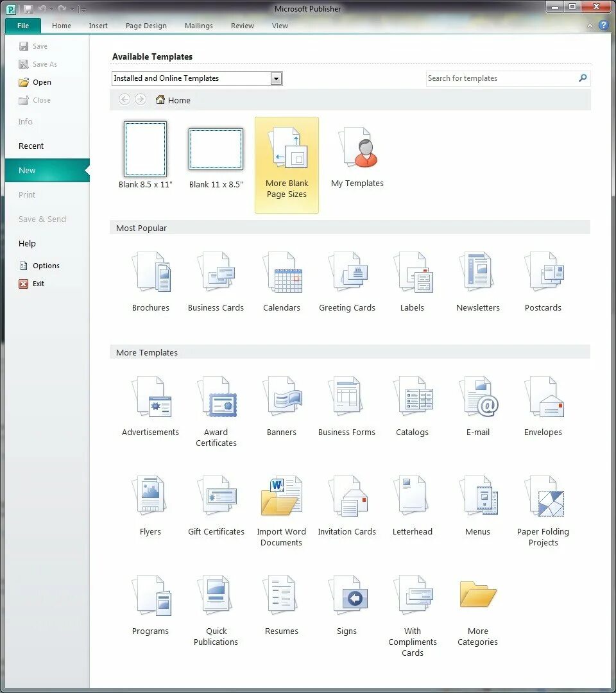Open the Award Certificates templates

[216, 412]
